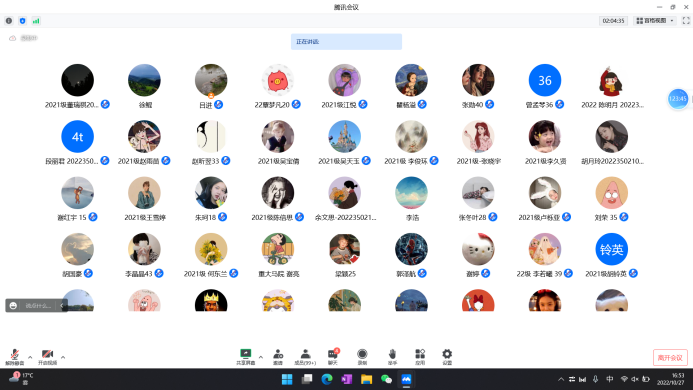The width and height of the screenshot is (693, 390).
Task: Click the floating 123:45 timer bubble
Action: coord(678,99)
